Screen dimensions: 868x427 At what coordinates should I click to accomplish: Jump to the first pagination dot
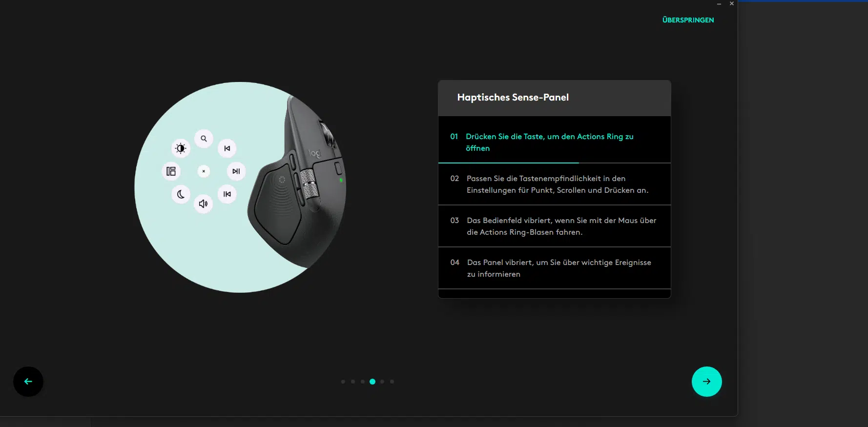coord(343,382)
